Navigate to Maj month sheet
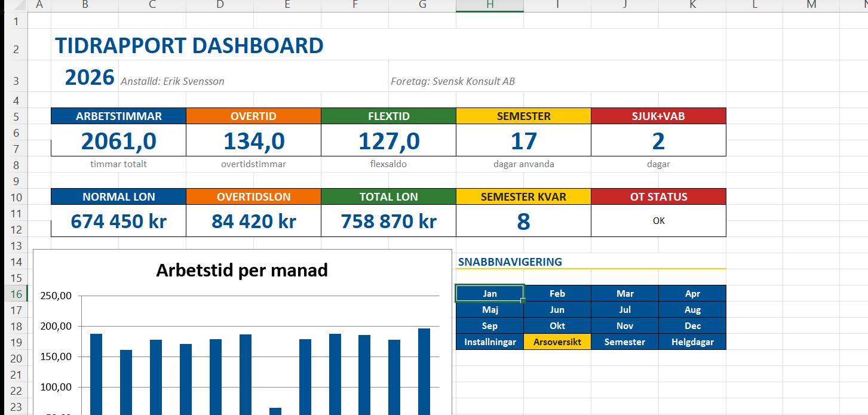868x415 pixels. coord(490,309)
